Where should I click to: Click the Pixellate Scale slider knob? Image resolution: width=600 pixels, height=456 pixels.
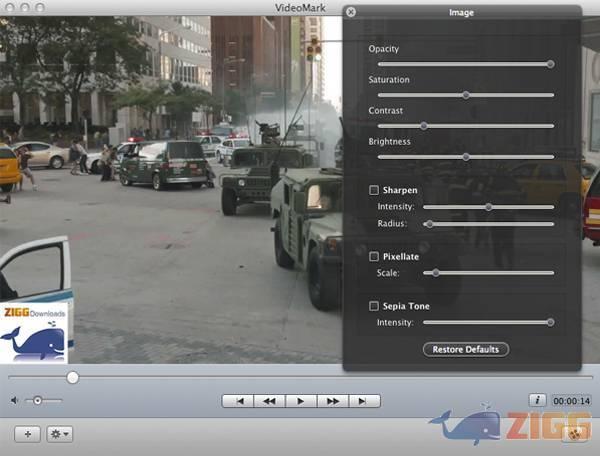click(435, 273)
